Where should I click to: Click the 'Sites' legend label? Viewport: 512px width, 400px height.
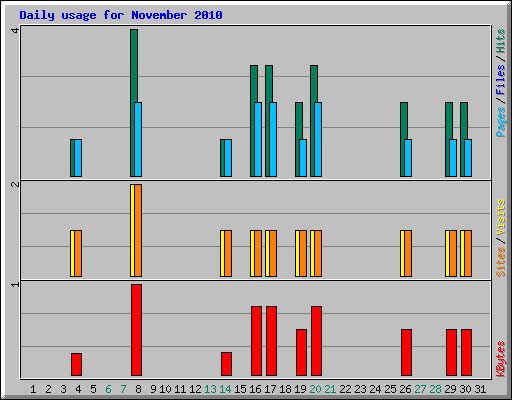500,262
